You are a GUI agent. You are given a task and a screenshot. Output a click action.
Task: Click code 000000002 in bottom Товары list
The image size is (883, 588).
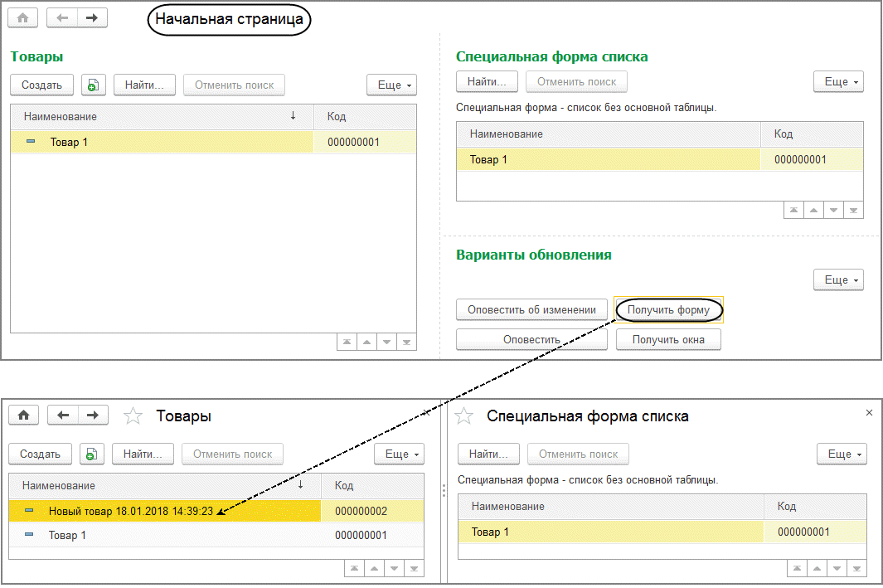[x=361, y=512]
